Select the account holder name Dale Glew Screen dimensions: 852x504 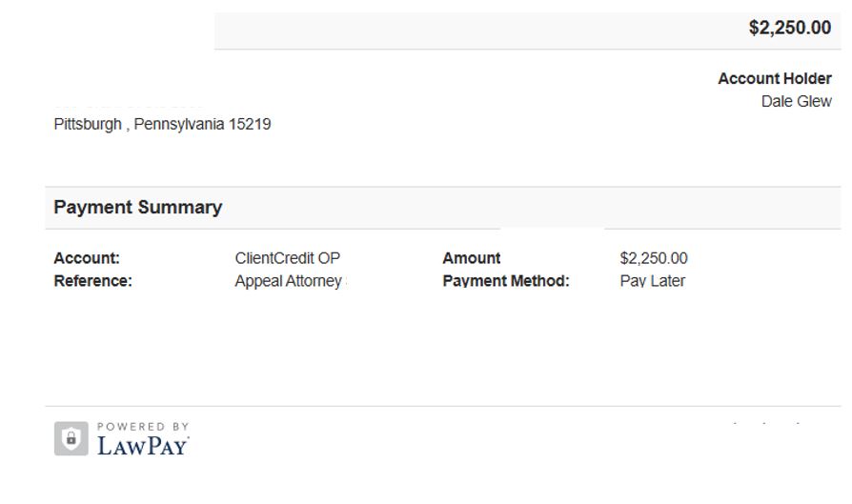[796, 102]
